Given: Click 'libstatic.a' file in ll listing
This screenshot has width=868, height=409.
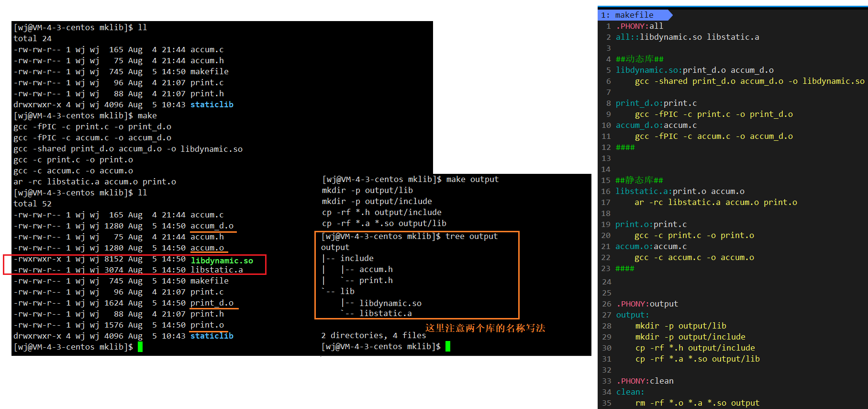Looking at the screenshot, I should click(x=217, y=270).
